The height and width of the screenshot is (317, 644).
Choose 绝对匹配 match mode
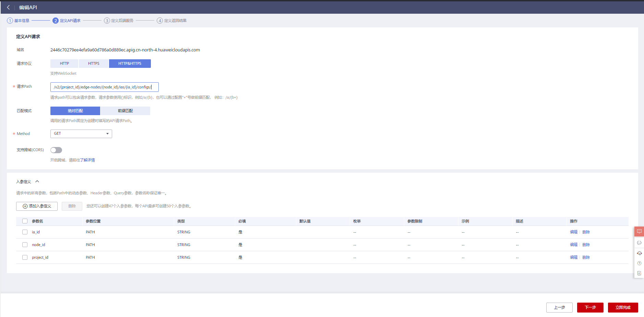75,111
